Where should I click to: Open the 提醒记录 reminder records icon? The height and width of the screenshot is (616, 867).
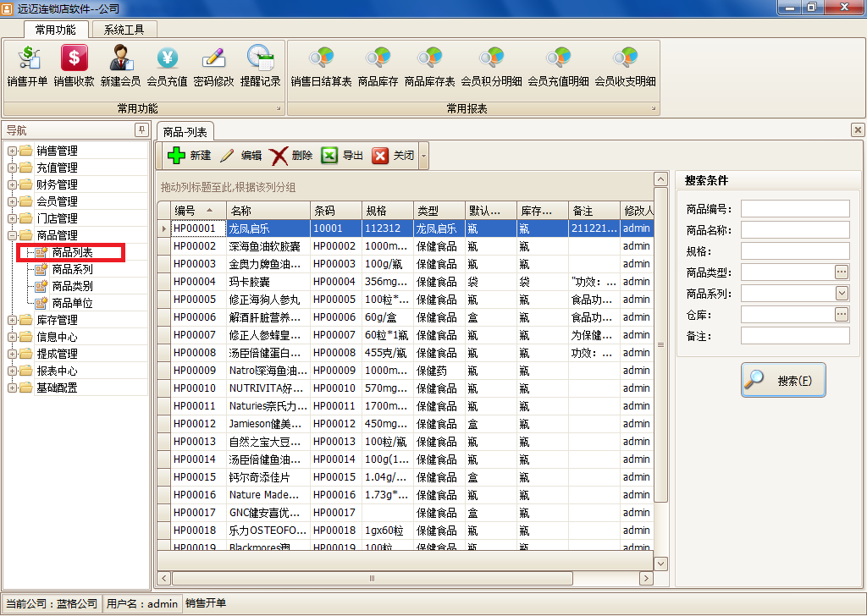[261, 66]
